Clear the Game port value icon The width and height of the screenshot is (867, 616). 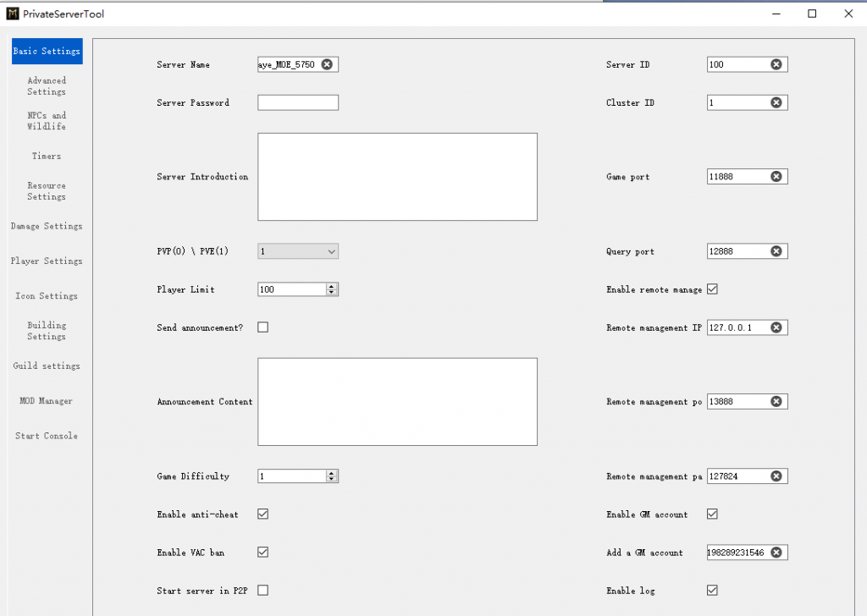coord(776,177)
